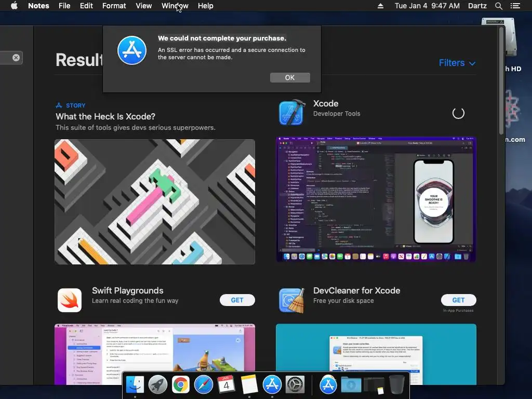Open the Window menu
The width and height of the screenshot is (532, 399).
point(175,6)
